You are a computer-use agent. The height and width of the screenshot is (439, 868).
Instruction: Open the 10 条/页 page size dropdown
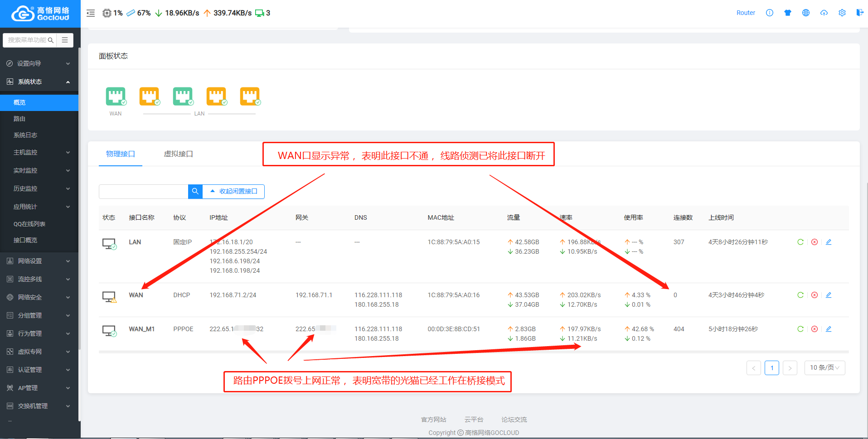point(824,367)
